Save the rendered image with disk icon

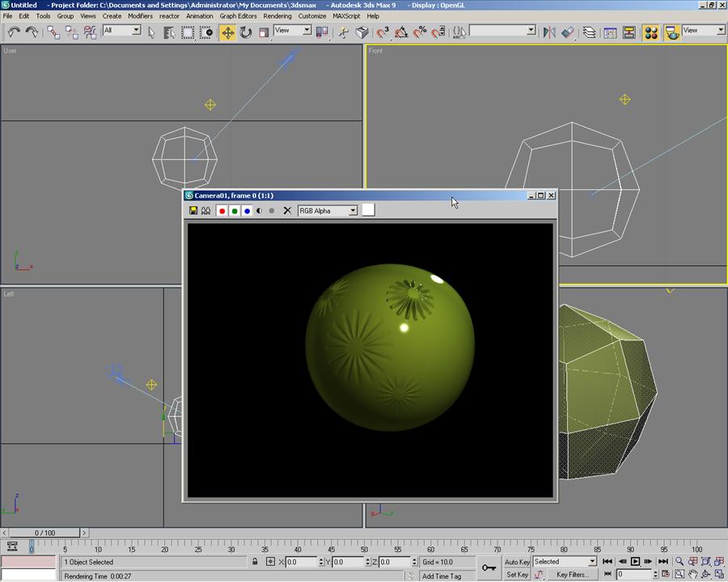pyautogui.click(x=193, y=211)
